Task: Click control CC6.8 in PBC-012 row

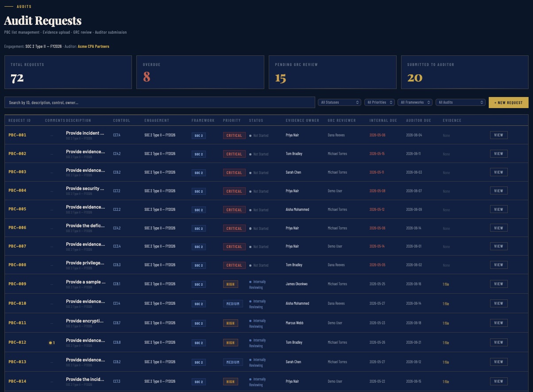Action: (x=117, y=342)
